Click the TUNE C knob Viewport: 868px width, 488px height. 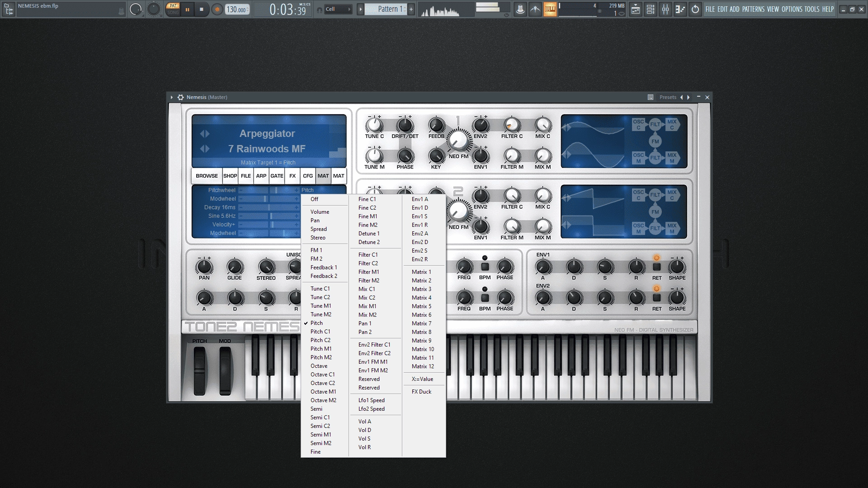pyautogui.click(x=374, y=125)
